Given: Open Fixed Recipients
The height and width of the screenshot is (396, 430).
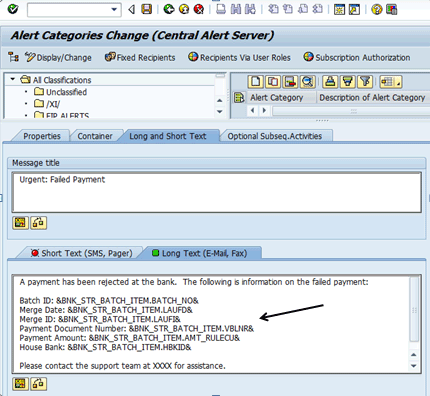Looking at the screenshot, I should 140,57.
